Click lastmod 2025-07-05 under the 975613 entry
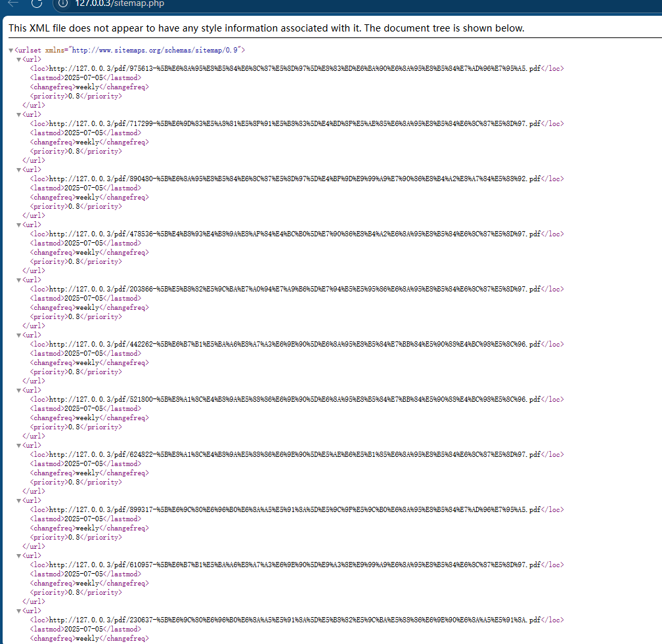The height and width of the screenshot is (644, 662). click(x=85, y=77)
